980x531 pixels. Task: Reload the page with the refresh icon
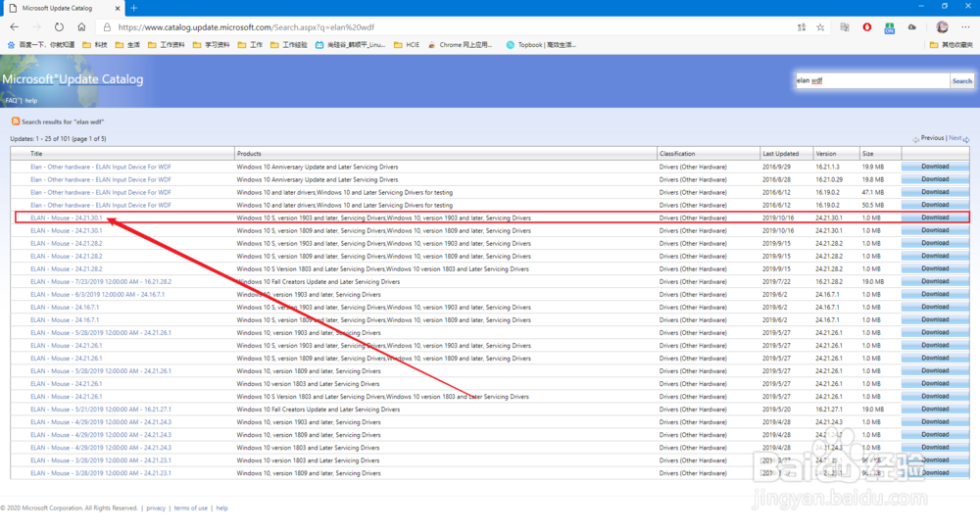click(59, 26)
